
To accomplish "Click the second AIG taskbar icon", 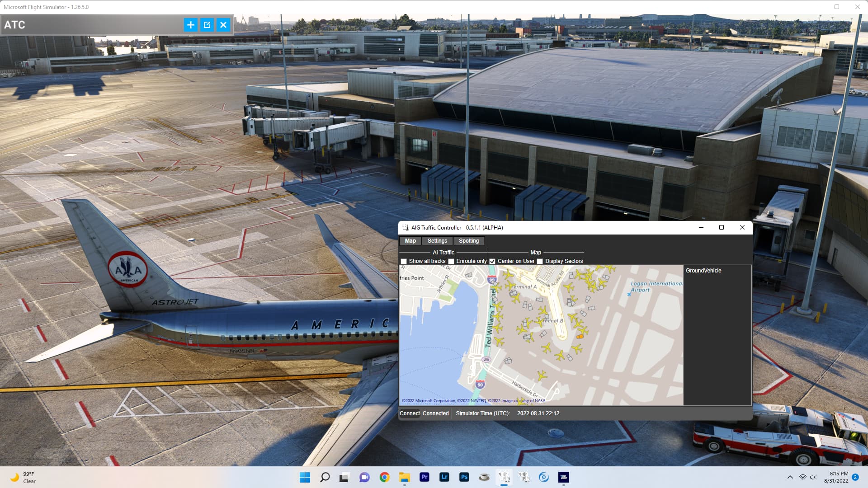I will coord(524,477).
